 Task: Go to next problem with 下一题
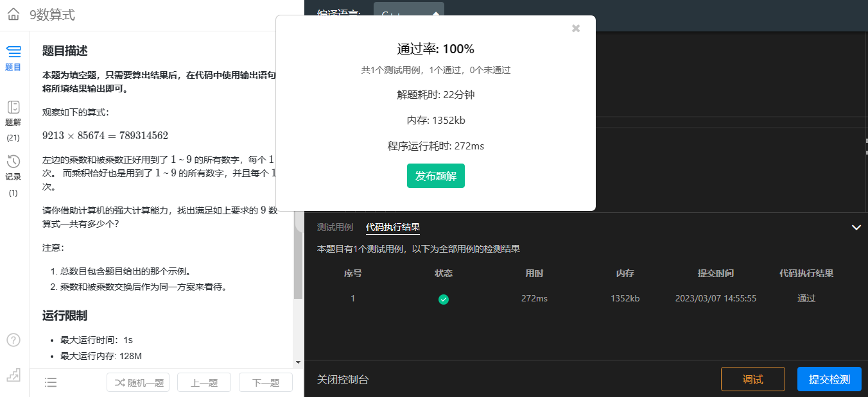[266, 383]
